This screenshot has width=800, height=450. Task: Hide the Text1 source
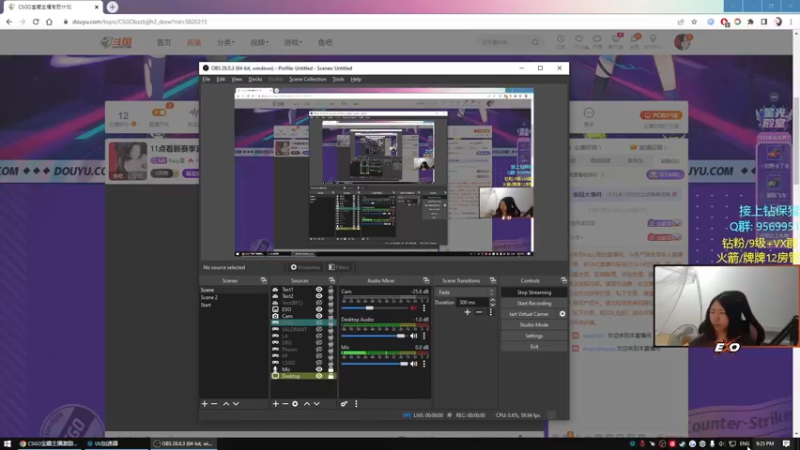(x=319, y=289)
